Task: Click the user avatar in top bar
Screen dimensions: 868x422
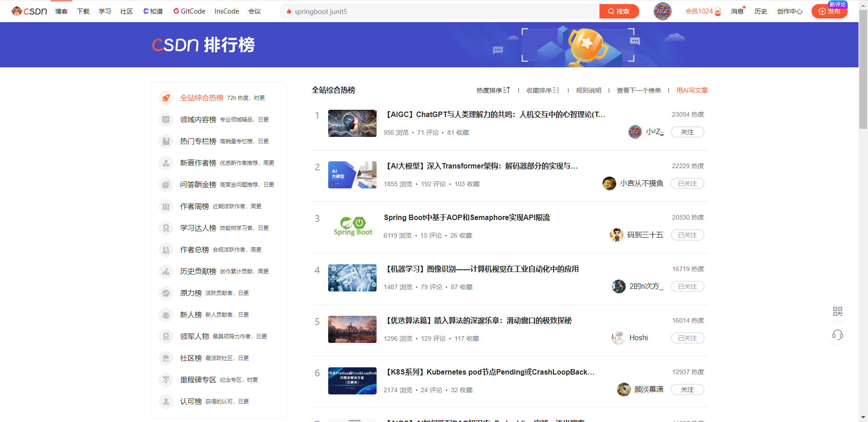Action: 662,11
